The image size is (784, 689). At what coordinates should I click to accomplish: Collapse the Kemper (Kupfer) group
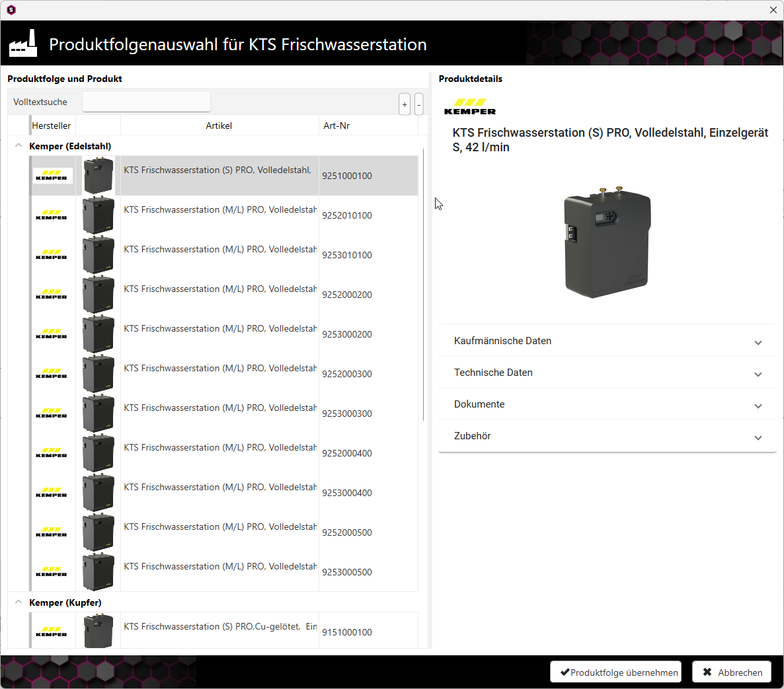click(19, 602)
